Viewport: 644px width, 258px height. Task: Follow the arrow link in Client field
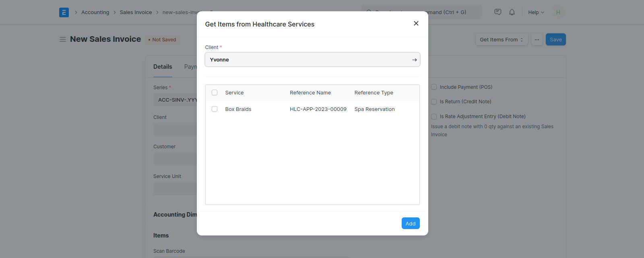click(x=415, y=60)
